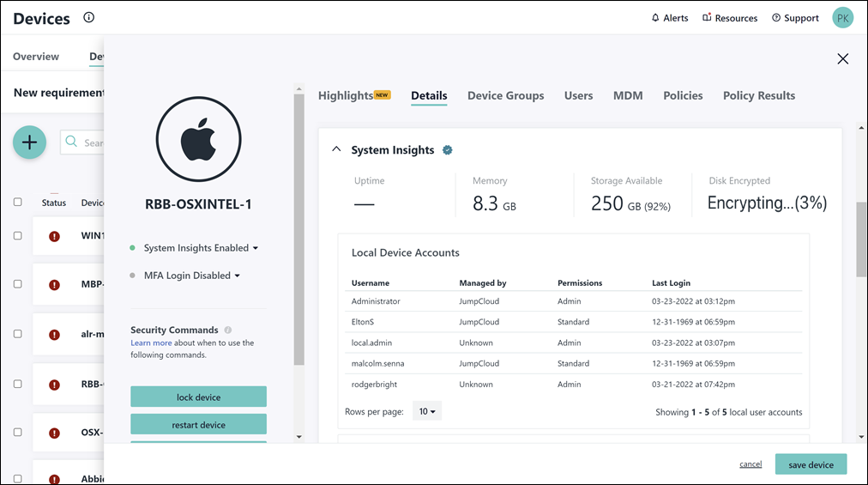
Task: Switch to the Policy Results tab
Action: click(x=758, y=95)
